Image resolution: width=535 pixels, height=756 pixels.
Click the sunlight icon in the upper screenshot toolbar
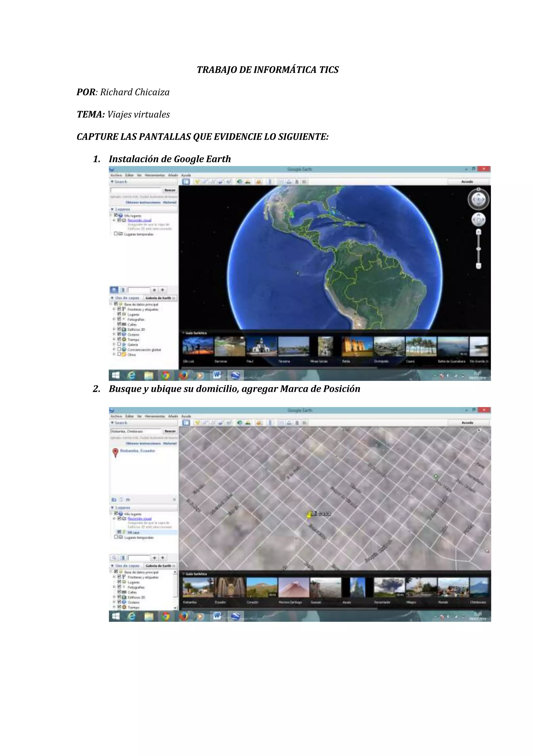[248, 181]
